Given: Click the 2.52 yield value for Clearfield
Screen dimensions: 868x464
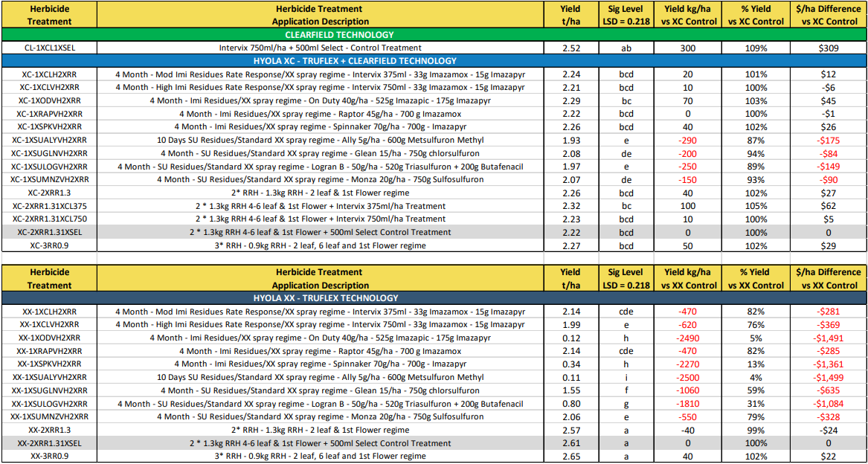Looking at the screenshot, I should click(570, 48).
